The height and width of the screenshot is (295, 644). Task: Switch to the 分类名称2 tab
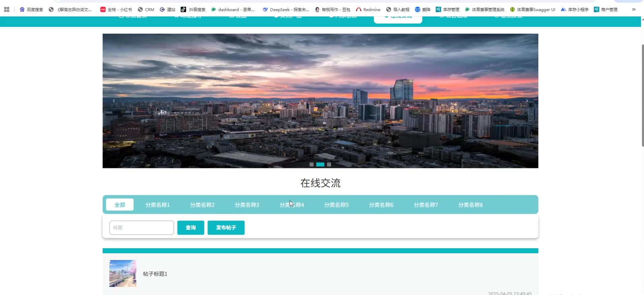pyautogui.click(x=202, y=205)
